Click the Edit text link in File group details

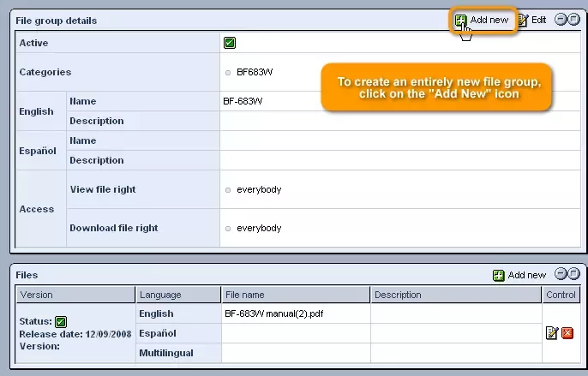[538, 20]
